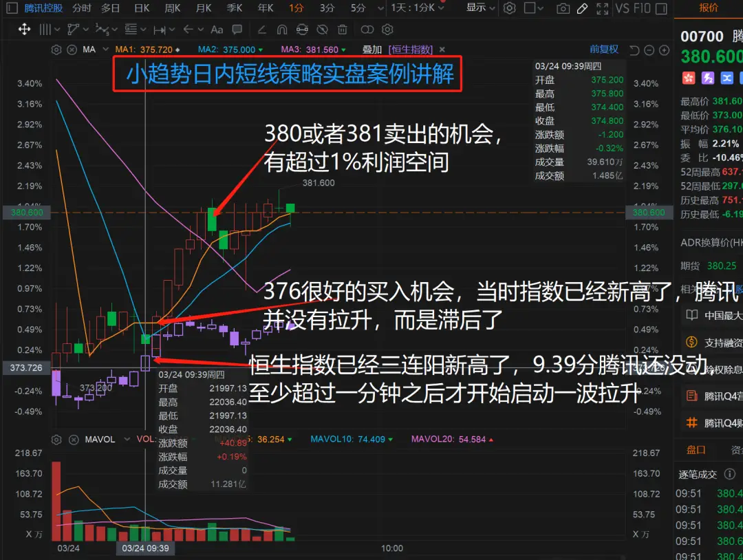Click the 前复权 adjustment button
Image resolution: width=743 pixels, height=560 pixels.
(604, 50)
